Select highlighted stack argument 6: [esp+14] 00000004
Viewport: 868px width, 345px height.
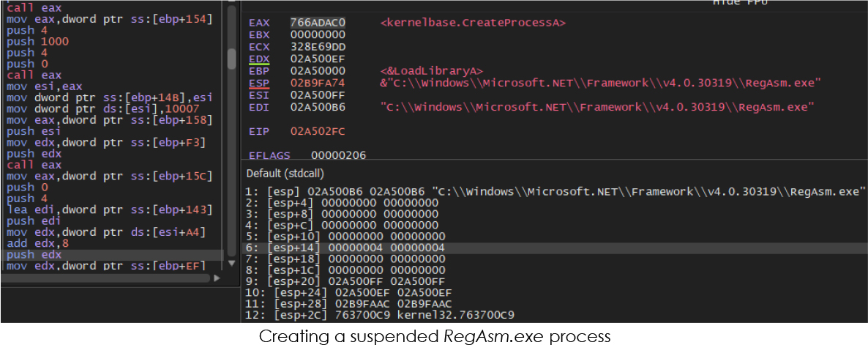click(345, 248)
